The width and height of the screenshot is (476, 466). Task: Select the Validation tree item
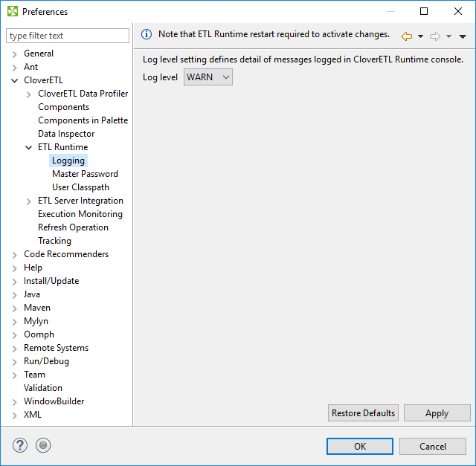pyautogui.click(x=43, y=388)
